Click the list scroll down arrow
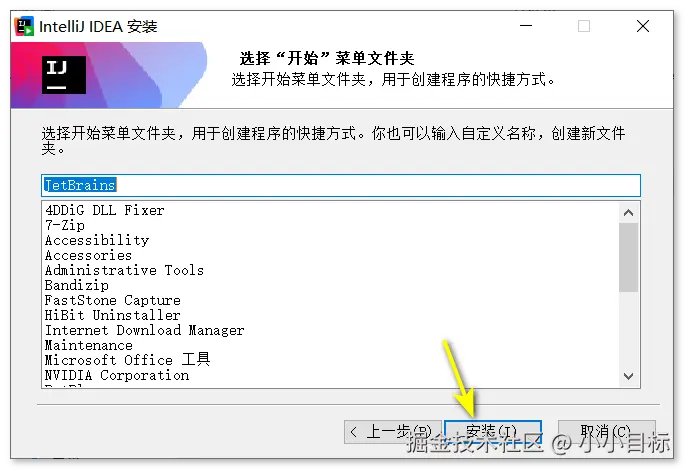Viewport: 685px width, 470px height. [628, 376]
